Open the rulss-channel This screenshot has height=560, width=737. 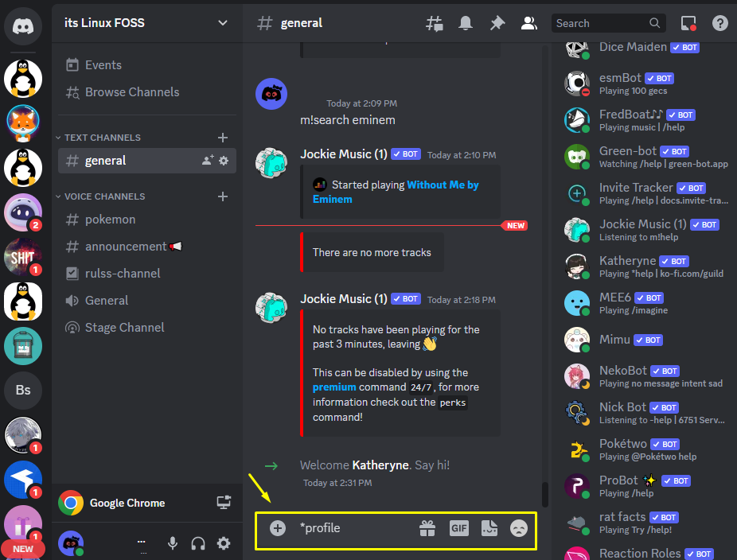pyautogui.click(x=146, y=274)
